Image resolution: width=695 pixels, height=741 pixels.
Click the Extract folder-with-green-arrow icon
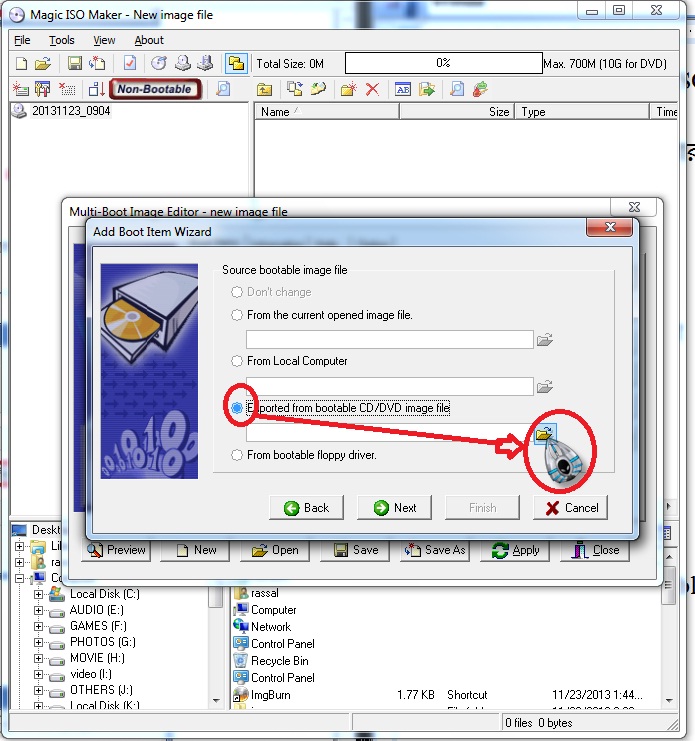[427, 89]
